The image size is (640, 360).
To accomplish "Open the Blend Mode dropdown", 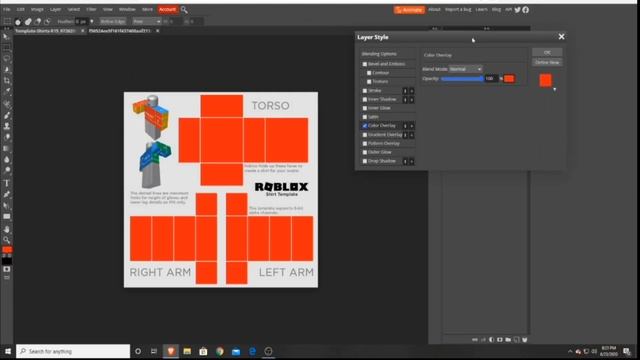I will coord(465,69).
